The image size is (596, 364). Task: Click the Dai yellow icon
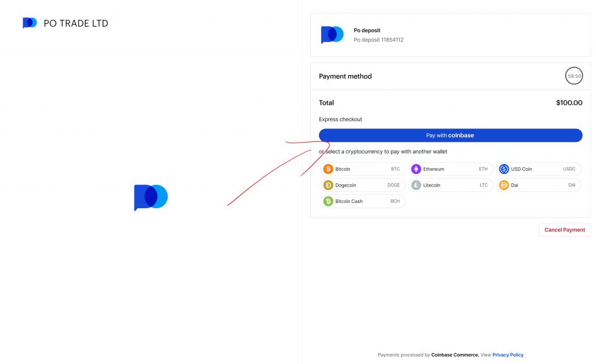pos(504,185)
